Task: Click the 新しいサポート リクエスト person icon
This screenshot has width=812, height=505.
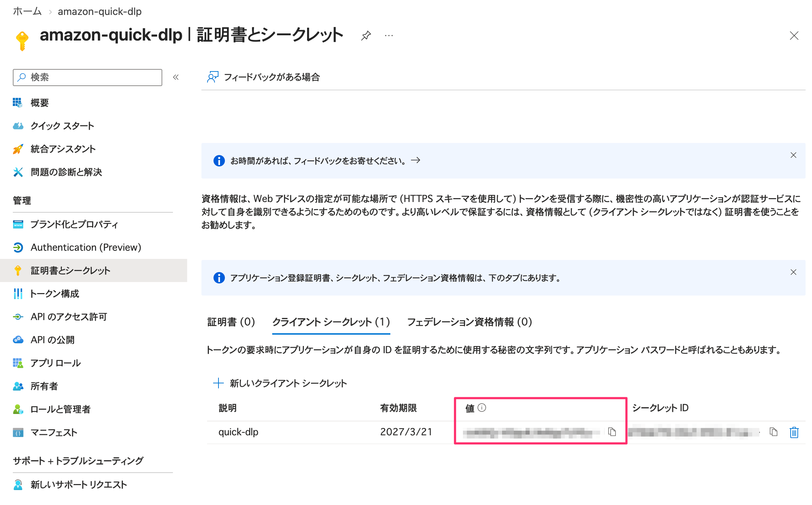Action: 18,485
